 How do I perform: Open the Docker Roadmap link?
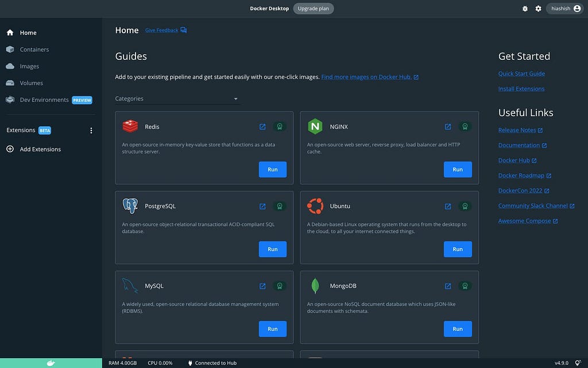[524, 175]
